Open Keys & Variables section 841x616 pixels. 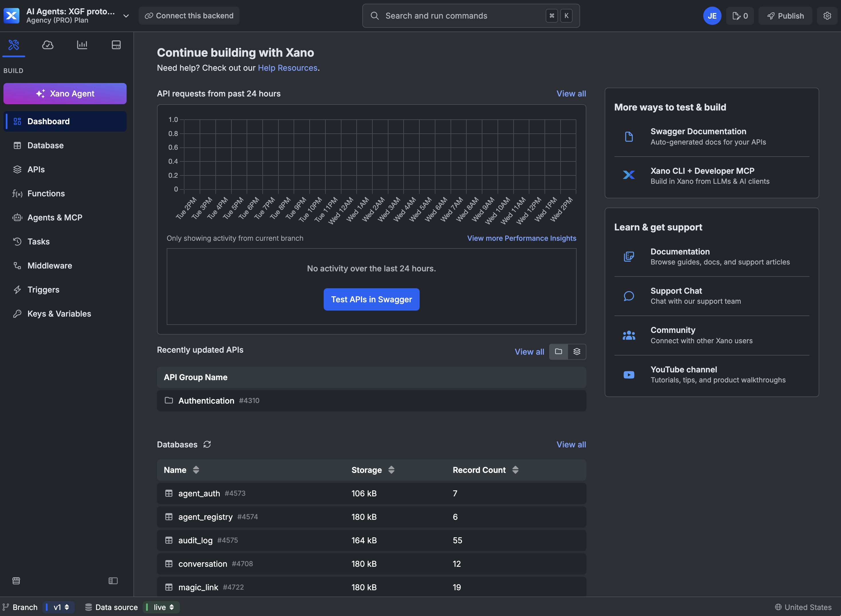click(65, 314)
